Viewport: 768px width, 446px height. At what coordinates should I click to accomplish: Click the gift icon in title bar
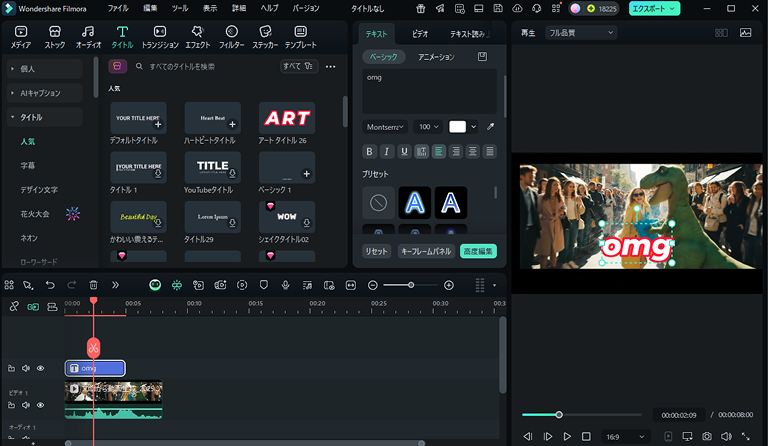(420, 8)
